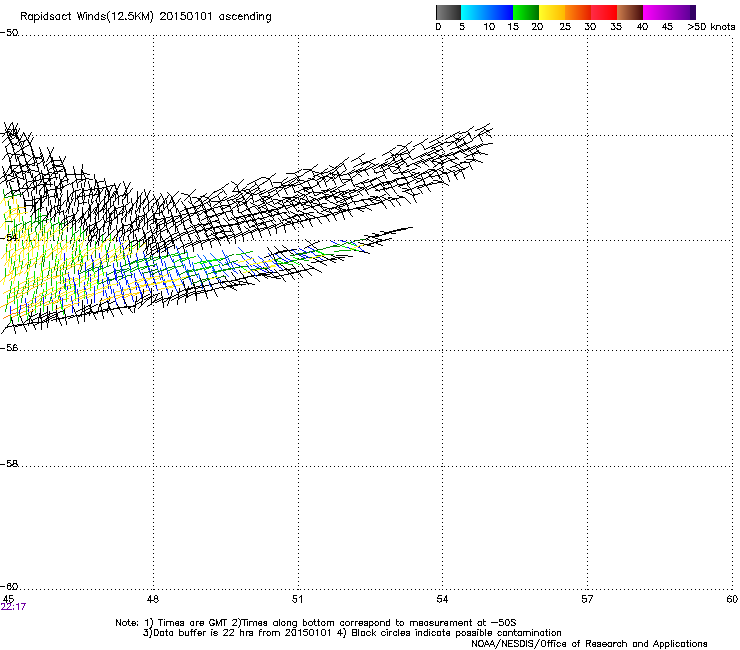Click the legend label '10'
This screenshot has width=740, height=650.
(x=489, y=27)
